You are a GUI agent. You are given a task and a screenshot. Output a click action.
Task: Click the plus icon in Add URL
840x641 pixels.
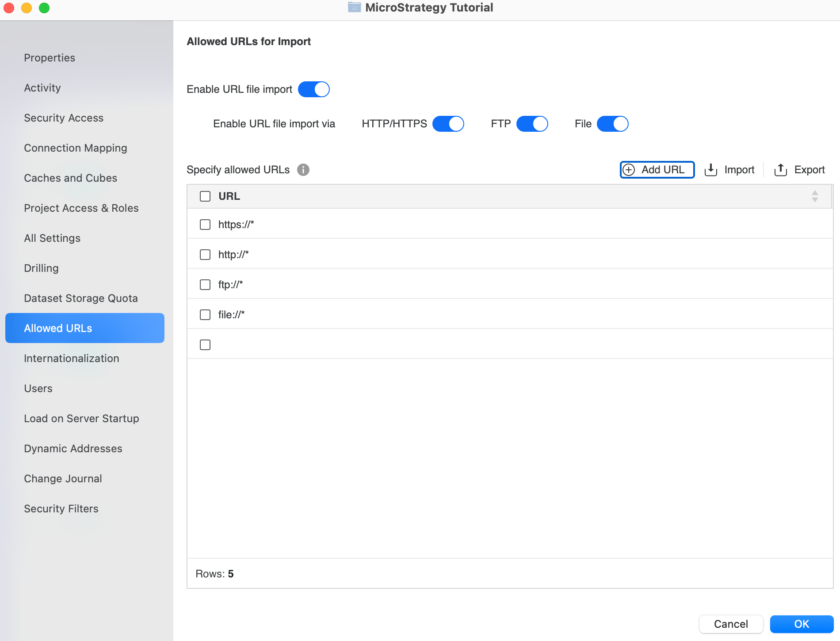tap(629, 170)
